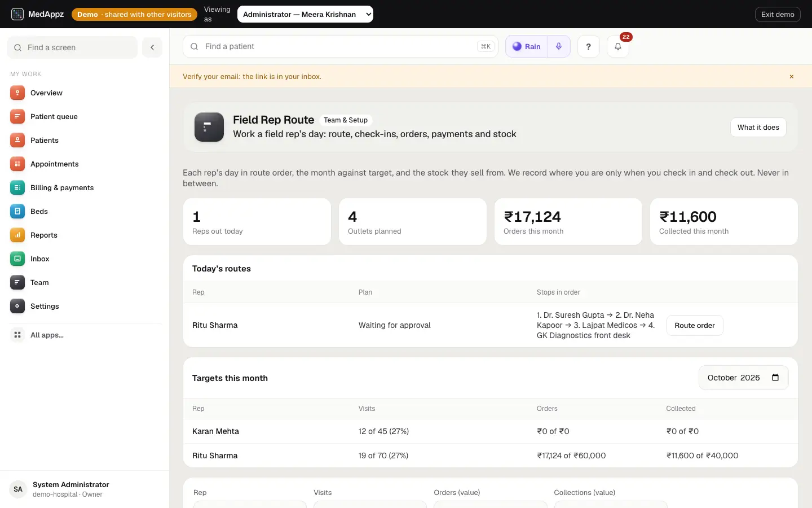Click the Stops in order column header
Image resolution: width=812 pixels, height=508 pixels.
coord(558,292)
